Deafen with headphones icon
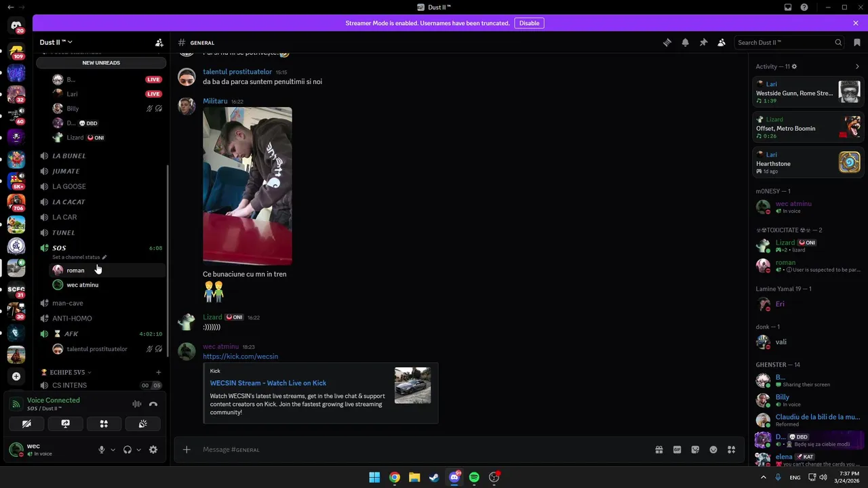868x488 pixels. pos(127,449)
